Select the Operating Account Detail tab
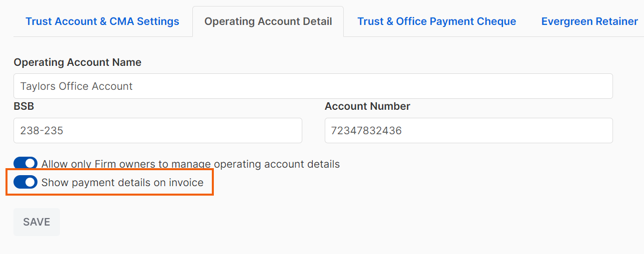This screenshot has width=644, height=254. 268,21
